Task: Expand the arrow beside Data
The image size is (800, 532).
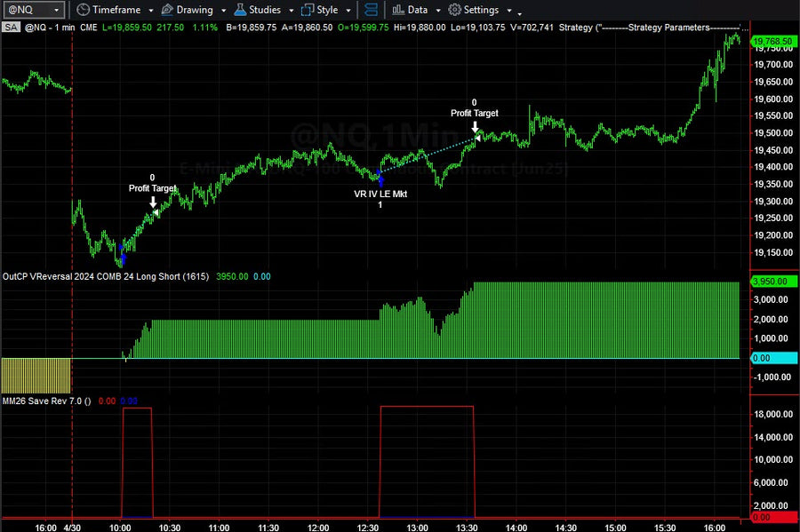Action: coord(438,10)
